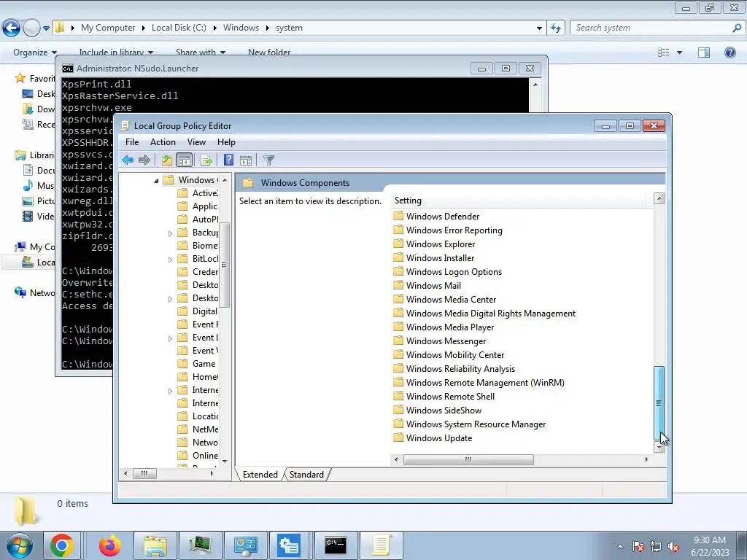
Task: Open the Change your view dropdown arrow
Action: click(x=679, y=52)
